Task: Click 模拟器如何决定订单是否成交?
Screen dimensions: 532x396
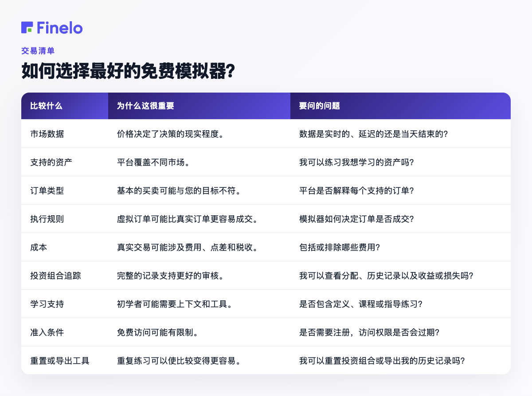Action: coord(356,219)
